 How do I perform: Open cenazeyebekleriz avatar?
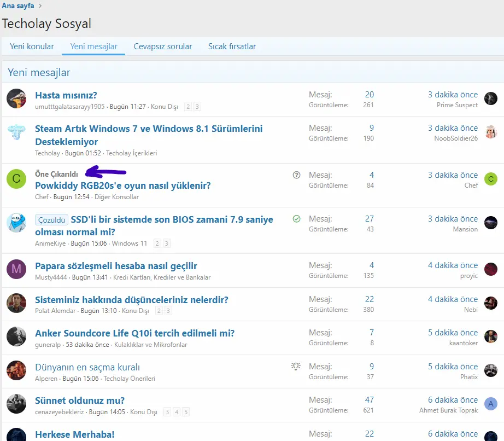pyautogui.click(x=16, y=404)
